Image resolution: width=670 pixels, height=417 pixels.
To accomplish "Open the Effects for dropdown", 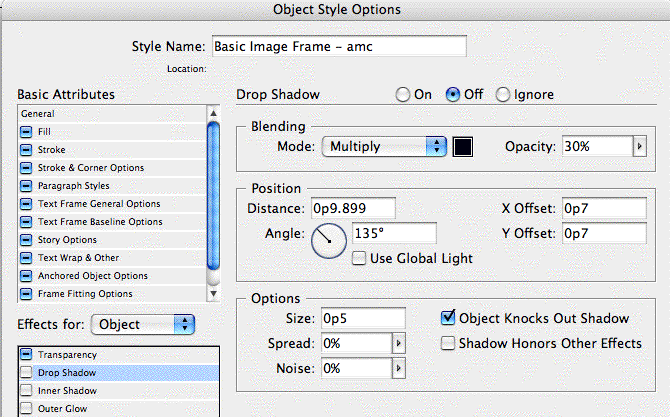I will pyautogui.click(x=143, y=325).
